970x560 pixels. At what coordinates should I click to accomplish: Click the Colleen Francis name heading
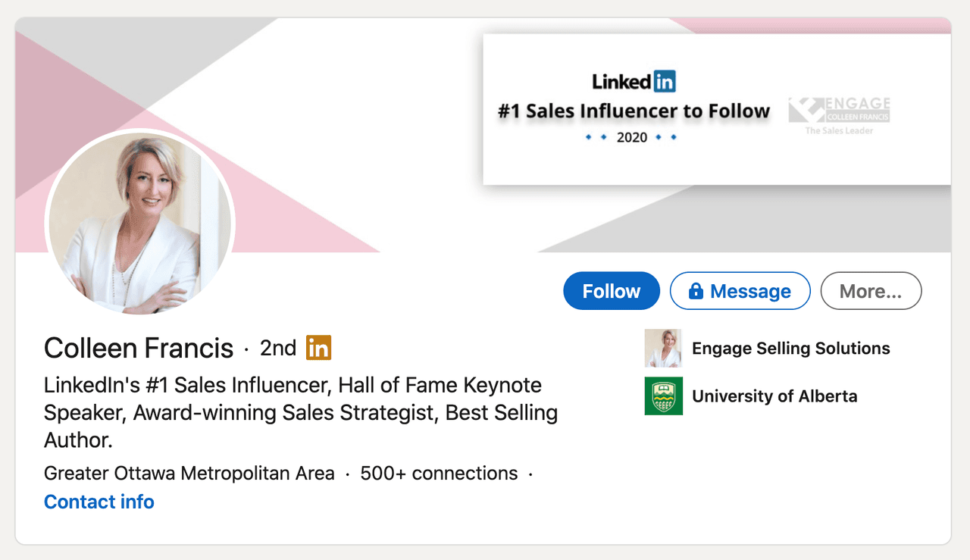click(x=139, y=348)
